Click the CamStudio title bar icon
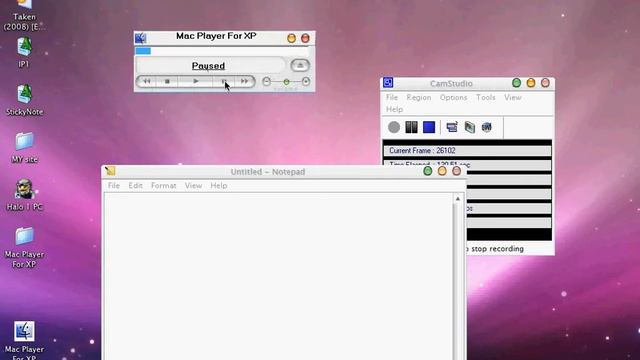 click(388, 82)
